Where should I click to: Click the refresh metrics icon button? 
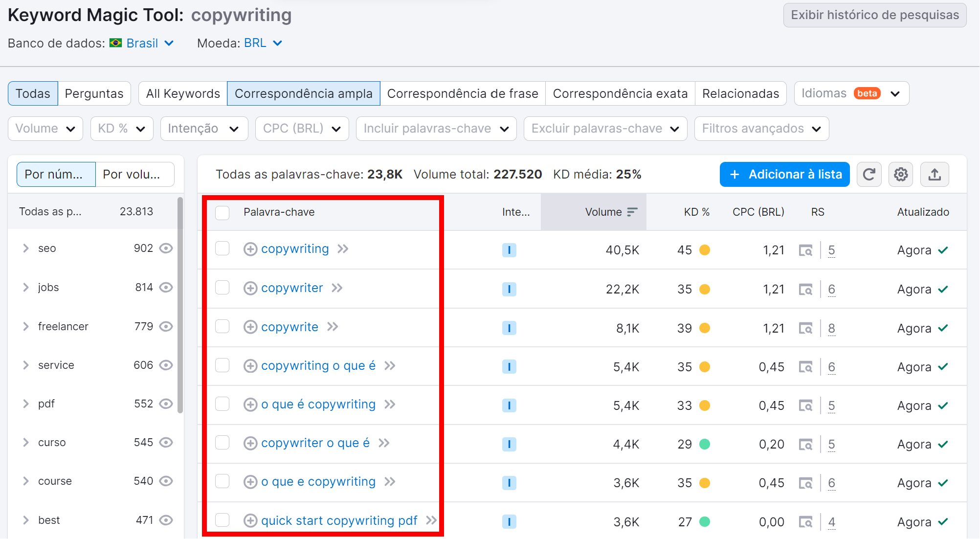click(x=869, y=175)
